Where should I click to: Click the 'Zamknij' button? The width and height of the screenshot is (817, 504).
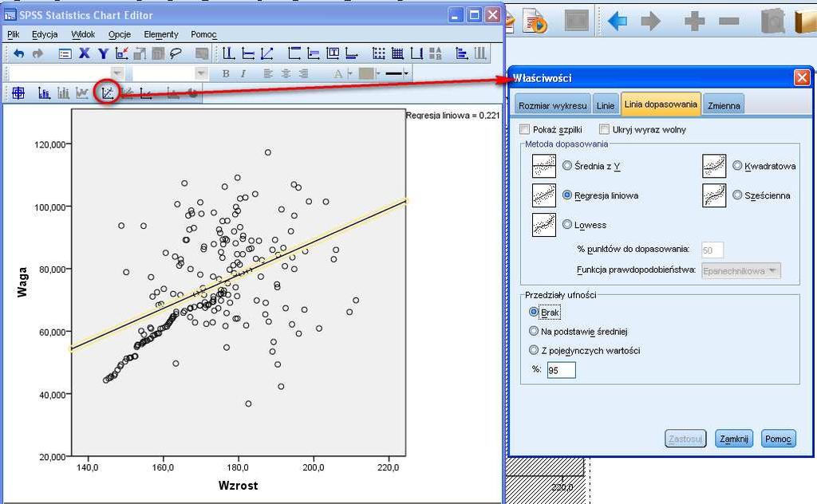(734, 439)
